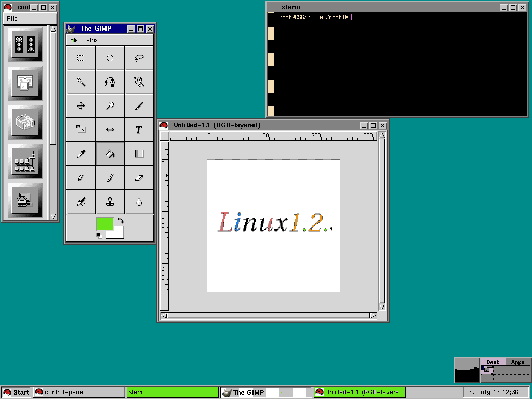Screen dimensions: 532x399
Task: Switch to xterm in the taskbar
Action: pos(172,392)
